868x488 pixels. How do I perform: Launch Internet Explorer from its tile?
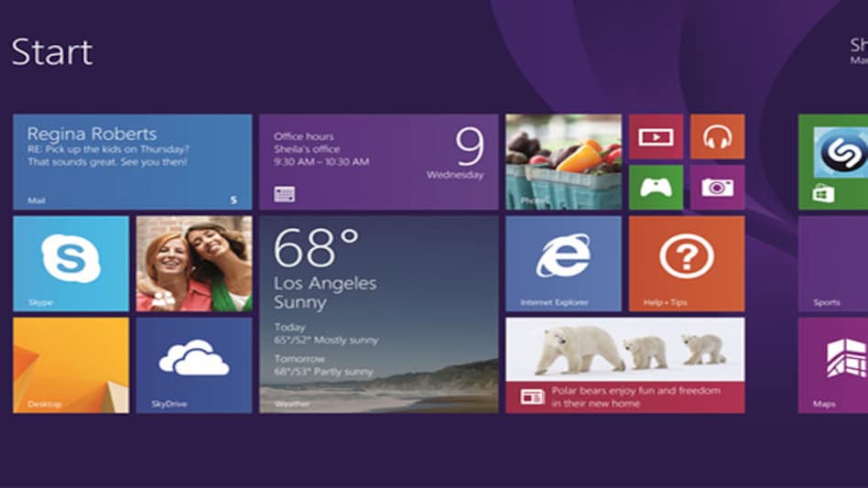click(x=563, y=264)
